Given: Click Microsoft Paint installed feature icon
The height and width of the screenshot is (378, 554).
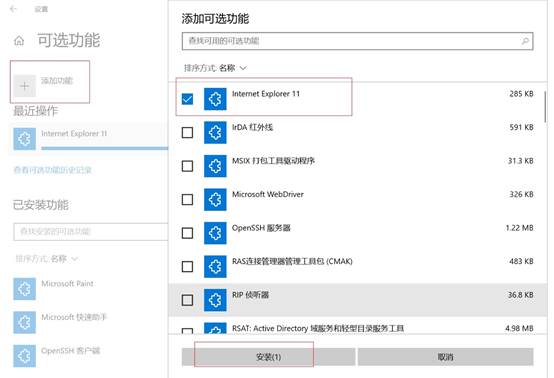Looking at the screenshot, I should click(24, 289).
